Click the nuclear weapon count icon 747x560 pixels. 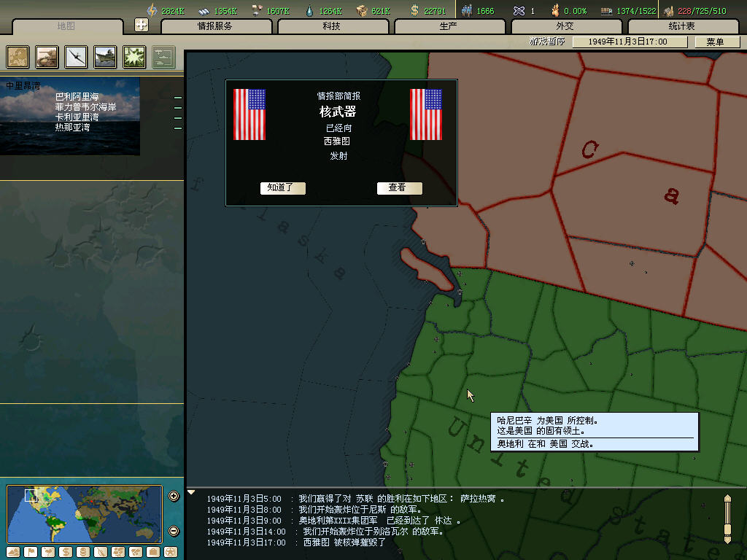pos(519,10)
